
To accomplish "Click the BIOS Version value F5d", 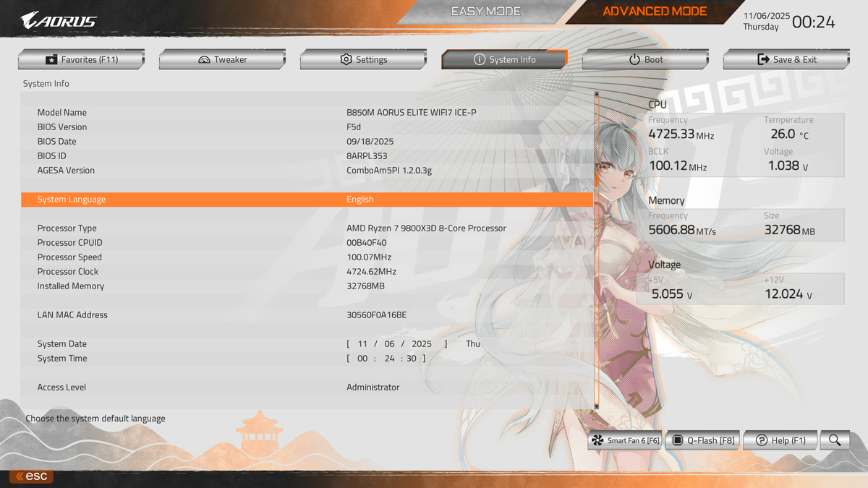I will [354, 127].
